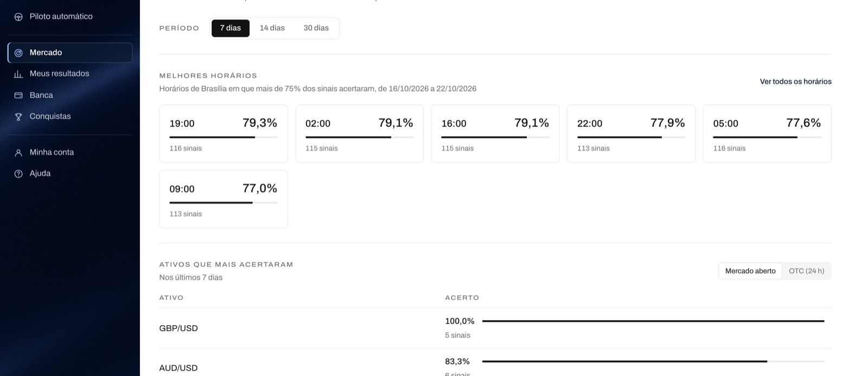This screenshot has height=376, width=868.
Task: Select the GBP/USD asset row
Action: (x=495, y=328)
